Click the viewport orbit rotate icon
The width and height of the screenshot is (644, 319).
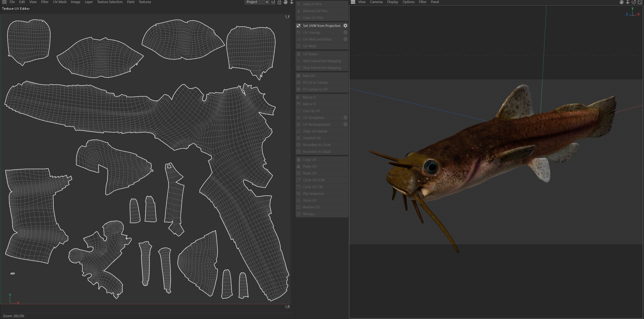[x=634, y=2]
